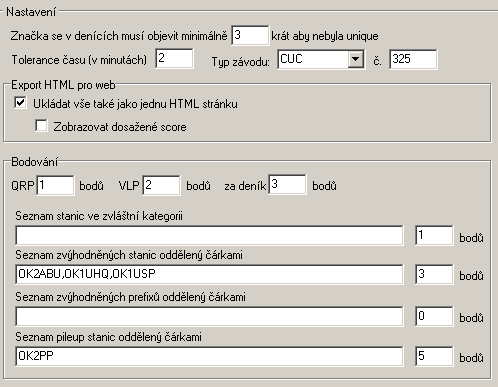
Task: Click the Seznam pileup stanic oddělený čárkami label
Action: click(x=108, y=337)
